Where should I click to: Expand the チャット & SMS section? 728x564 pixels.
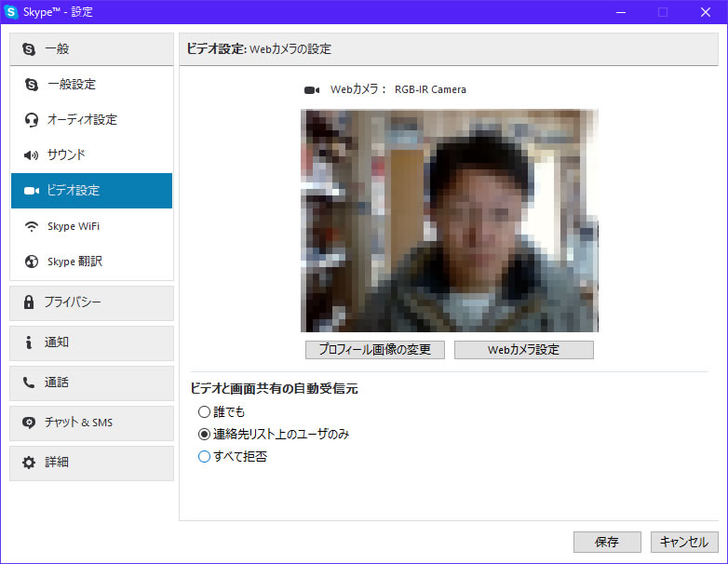[x=91, y=423]
